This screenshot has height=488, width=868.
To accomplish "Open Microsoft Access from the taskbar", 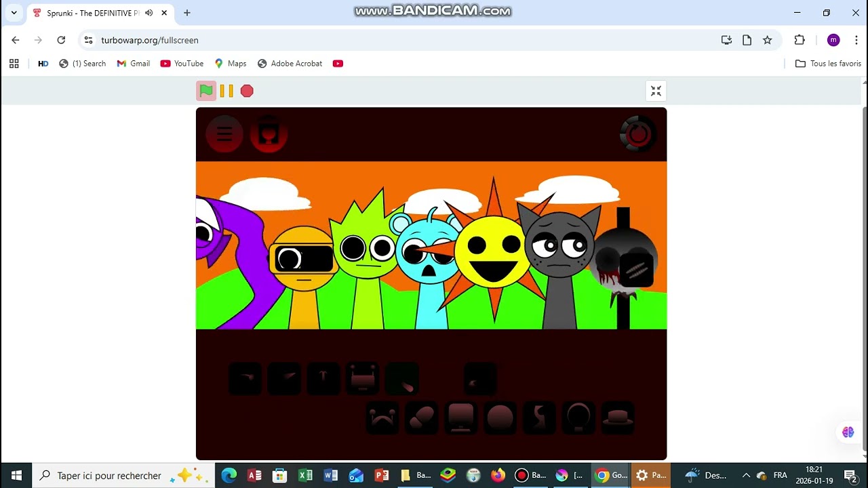I will [x=255, y=475].
